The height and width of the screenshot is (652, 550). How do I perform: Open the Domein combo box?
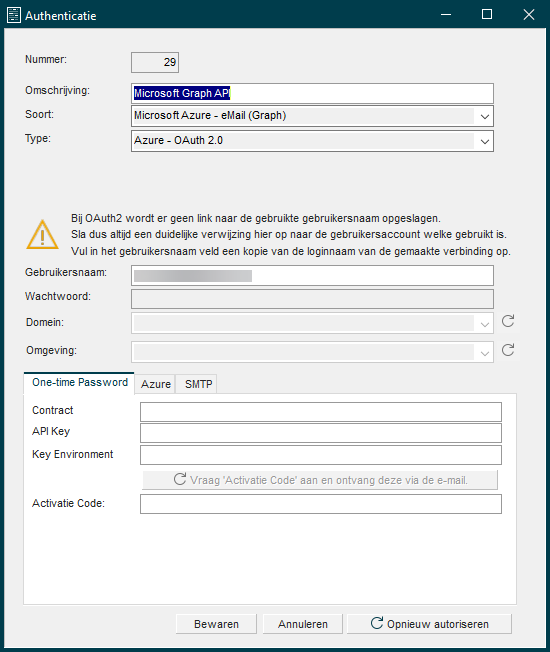tap(312, 323)
